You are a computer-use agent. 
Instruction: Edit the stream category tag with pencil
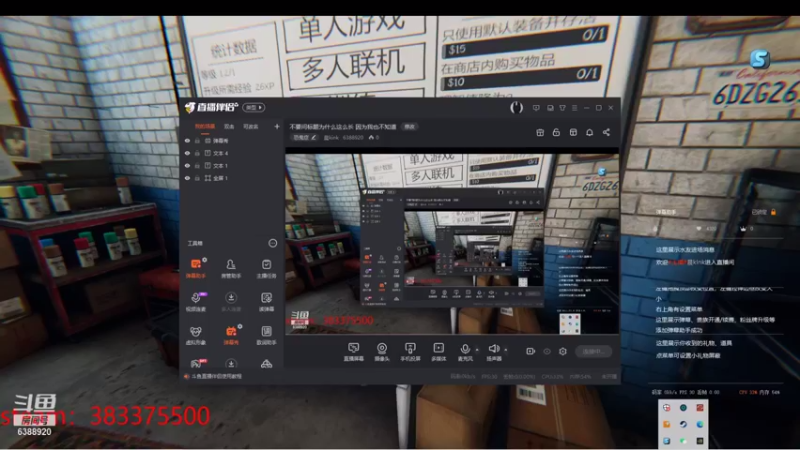tap(305, 137)
